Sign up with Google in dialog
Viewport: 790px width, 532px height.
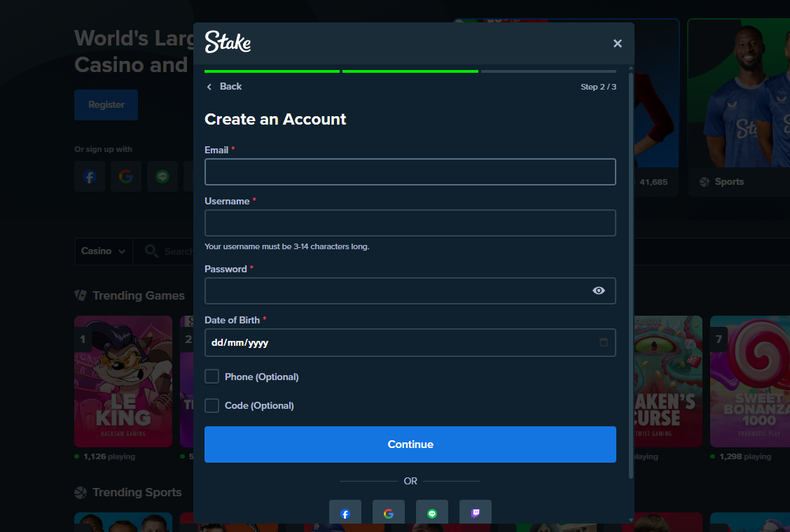click(389, 512)
